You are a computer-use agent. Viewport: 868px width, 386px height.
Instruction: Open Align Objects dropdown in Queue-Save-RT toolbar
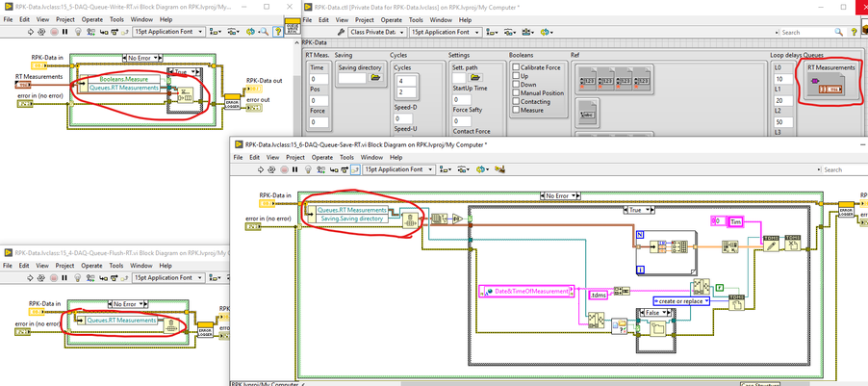coord(444,170)
